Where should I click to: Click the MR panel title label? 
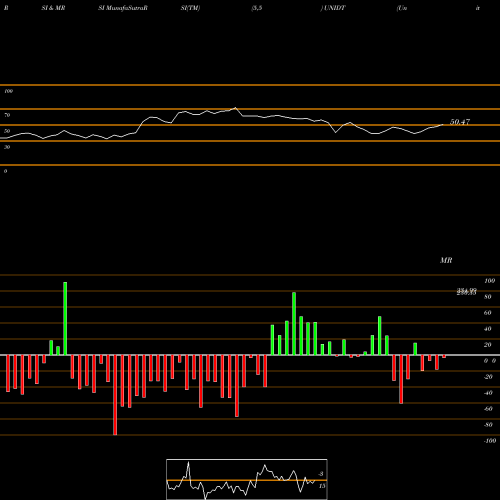point(446,260)
